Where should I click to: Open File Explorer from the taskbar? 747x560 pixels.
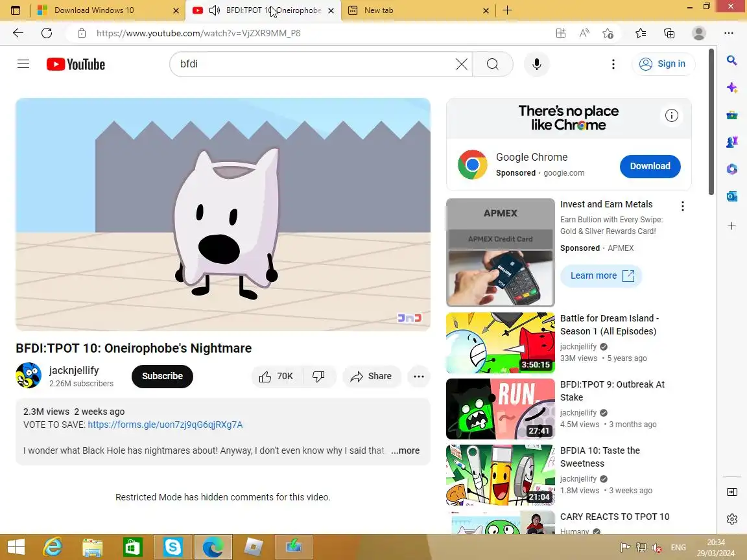point(93,547)
